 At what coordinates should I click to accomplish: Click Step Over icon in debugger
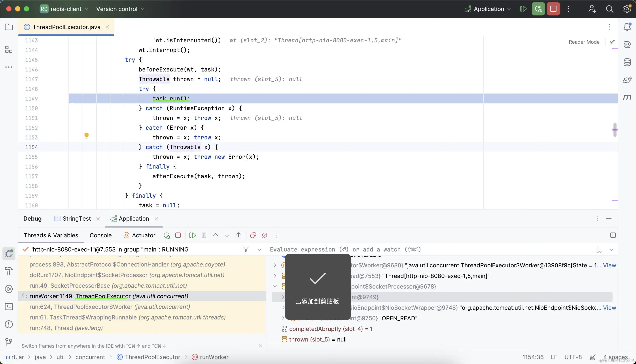point(215,235)
